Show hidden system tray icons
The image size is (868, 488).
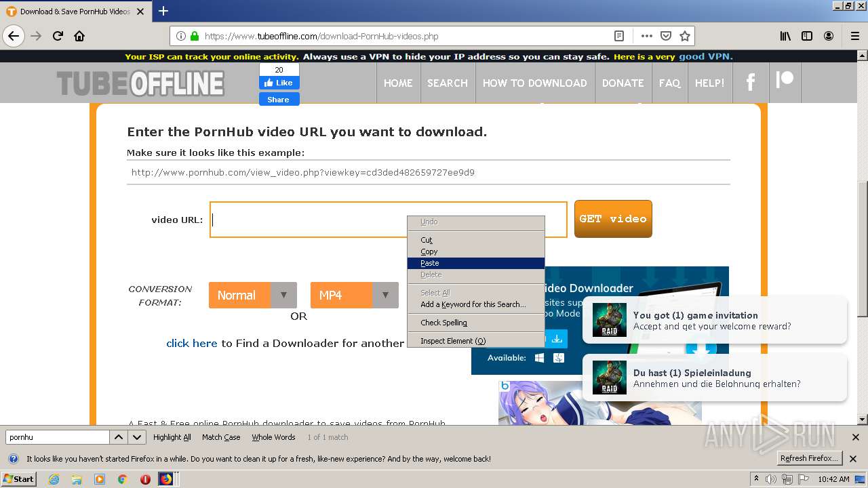point(756,479)
